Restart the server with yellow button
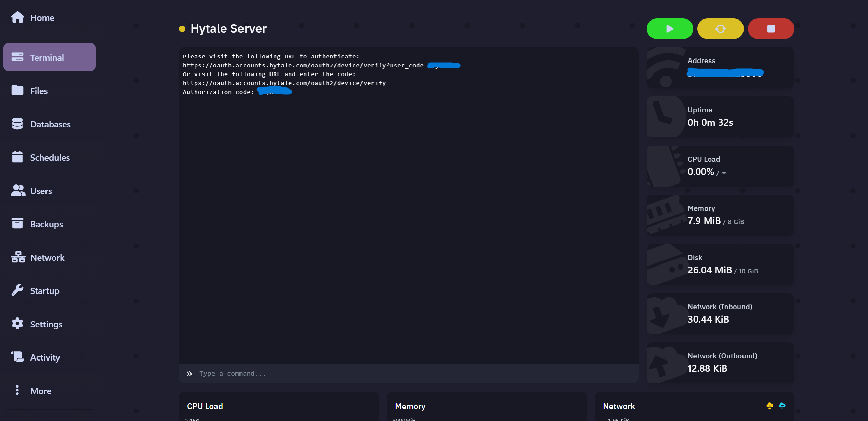The width and height of the screenshot is (868, 421). click(x=720, y=29)
